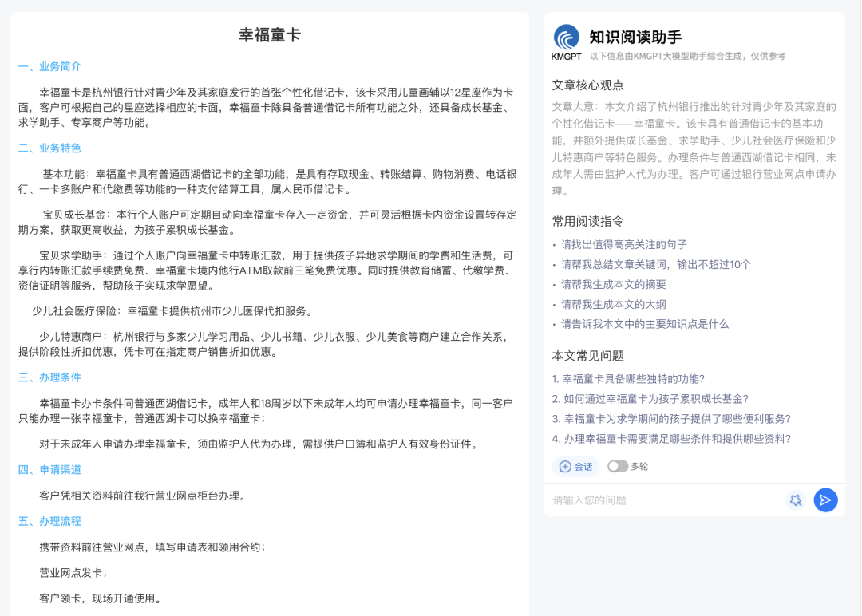
Task: Run 请帮我生成本文的摘要 command
Action: (613, 285)
